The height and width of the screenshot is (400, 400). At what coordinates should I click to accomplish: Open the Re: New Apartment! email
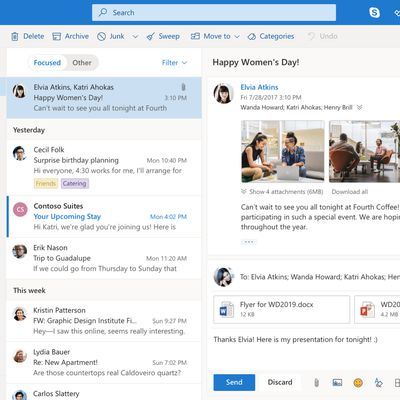coord(104,362)
